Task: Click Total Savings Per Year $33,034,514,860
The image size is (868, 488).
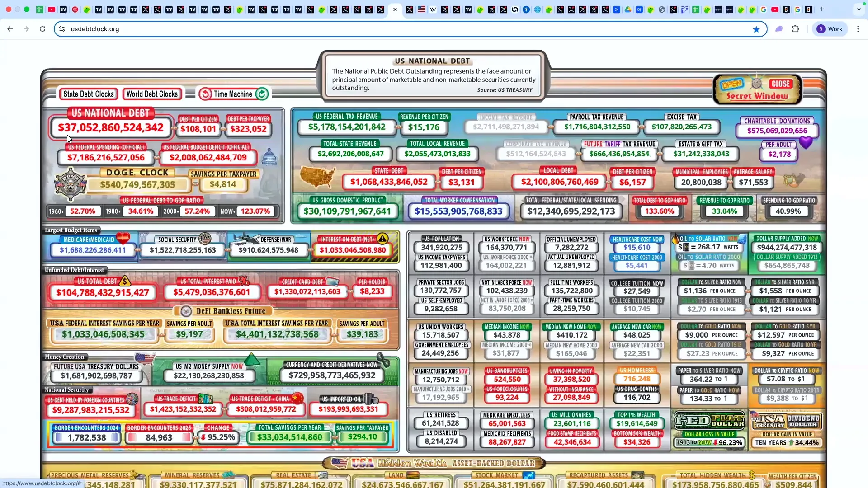Action: [x=290, y=437]
